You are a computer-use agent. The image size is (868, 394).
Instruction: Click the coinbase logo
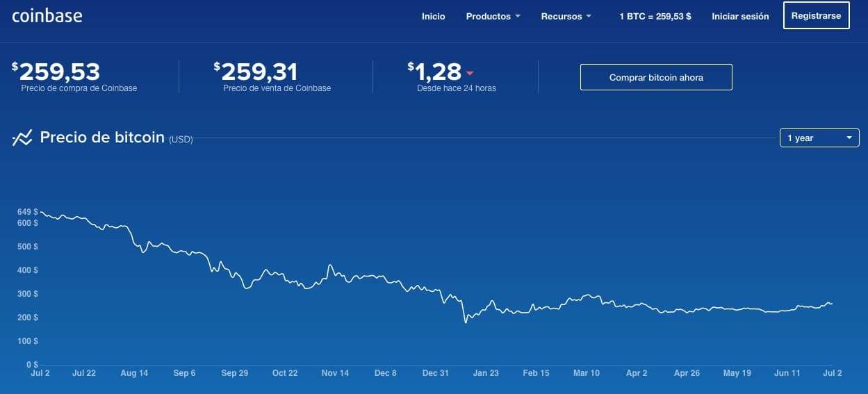pyautogui.click(x=47, y=15)
